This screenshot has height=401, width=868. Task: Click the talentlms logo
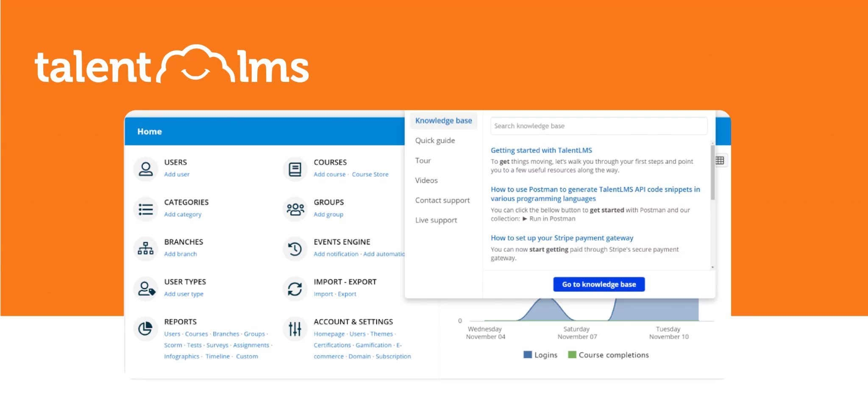coord(172,64)
